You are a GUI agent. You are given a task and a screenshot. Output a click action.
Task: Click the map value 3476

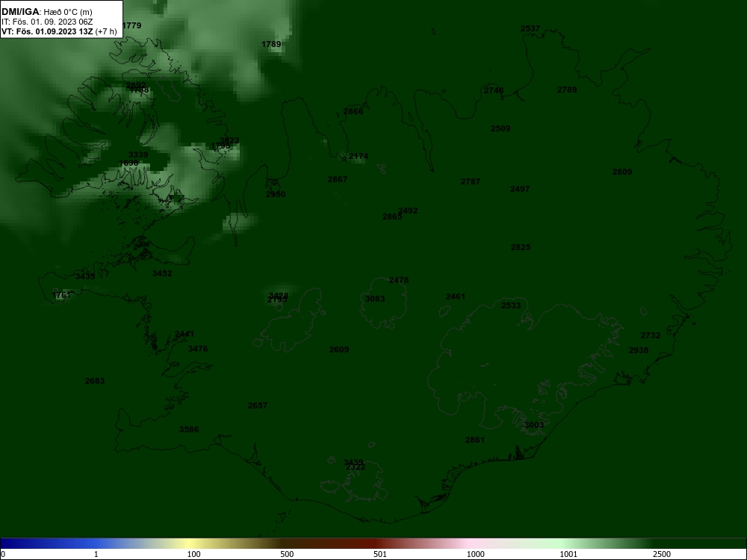[x=198, y=349]
